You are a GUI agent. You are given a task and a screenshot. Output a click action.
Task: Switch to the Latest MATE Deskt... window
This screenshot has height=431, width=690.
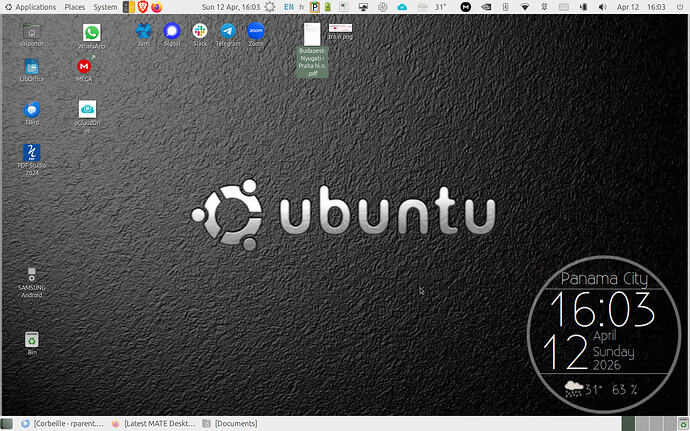pyautogui.click(x=153, y=424)
